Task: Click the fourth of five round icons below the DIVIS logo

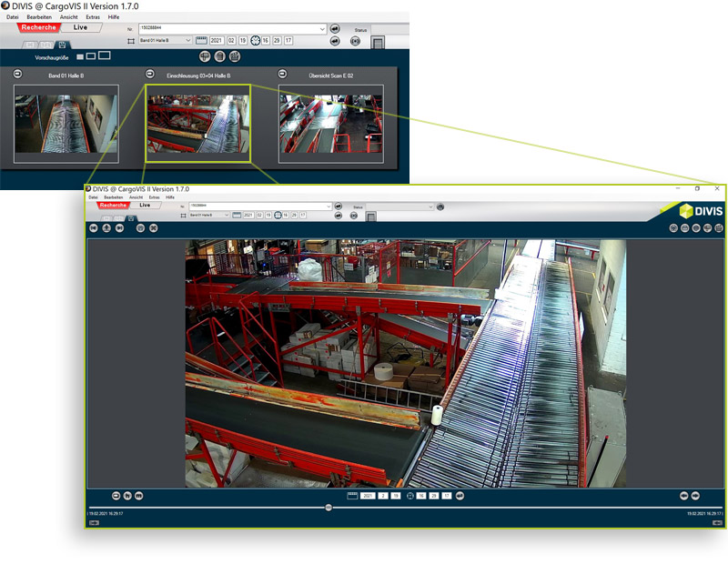Action: pyautogui.click(x=707, y=228)
